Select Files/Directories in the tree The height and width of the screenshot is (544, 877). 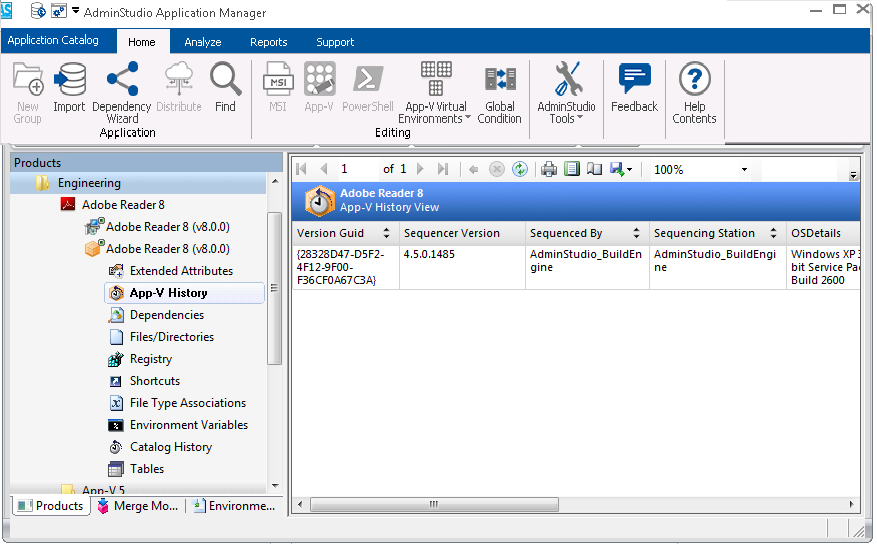171,337
